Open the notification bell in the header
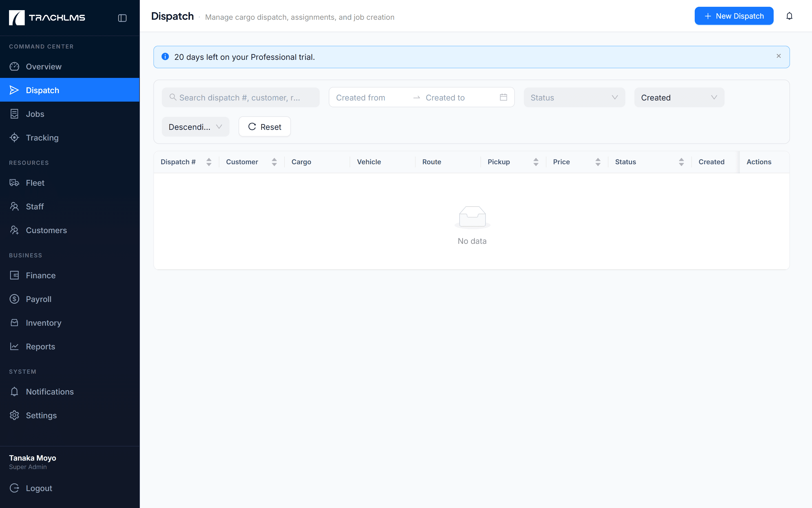812x508 pixels. 789,16
